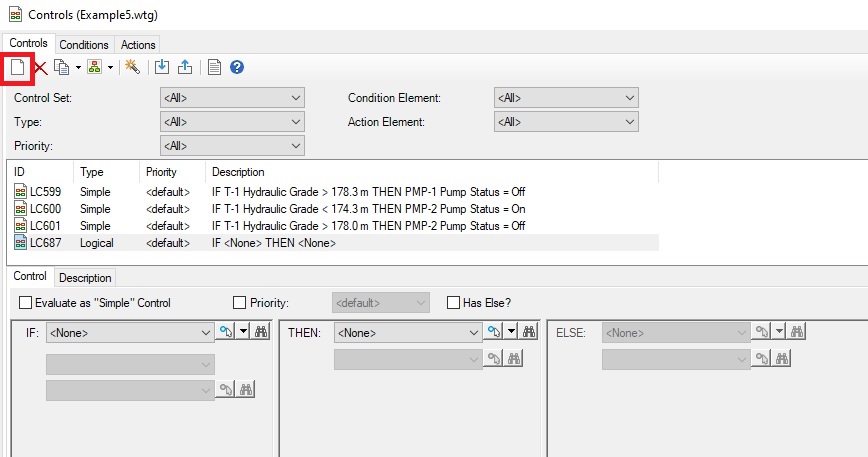Click the new action icon beside THEN
Viewport: 868px width, 457px height.
click(x=494, y=332)
